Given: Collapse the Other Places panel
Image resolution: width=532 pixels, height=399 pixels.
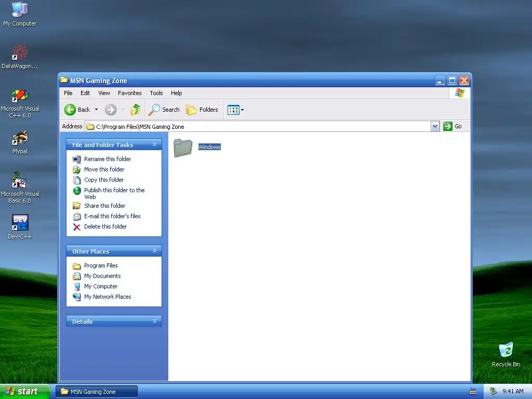Looking at the screenshot, I should (x=154, y=251).
